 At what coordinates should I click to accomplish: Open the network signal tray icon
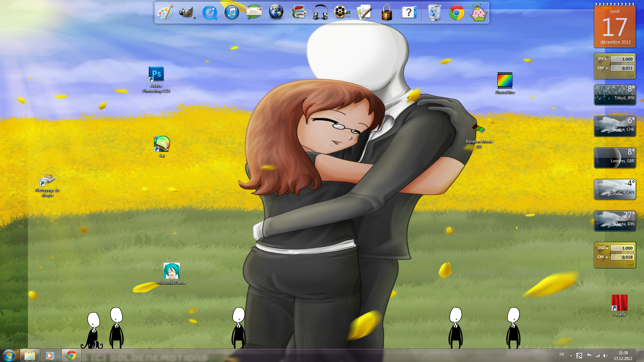tap(597, 356)
